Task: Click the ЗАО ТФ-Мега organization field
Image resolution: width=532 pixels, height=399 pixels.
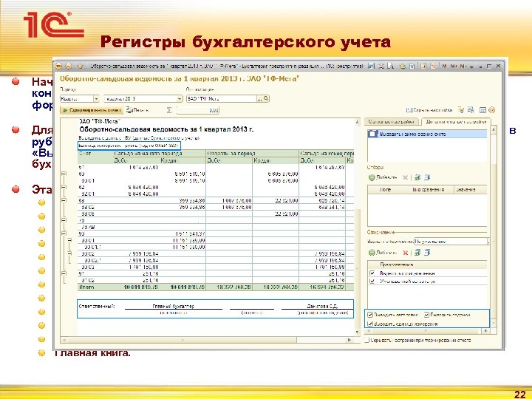Action: click(221, 99)
